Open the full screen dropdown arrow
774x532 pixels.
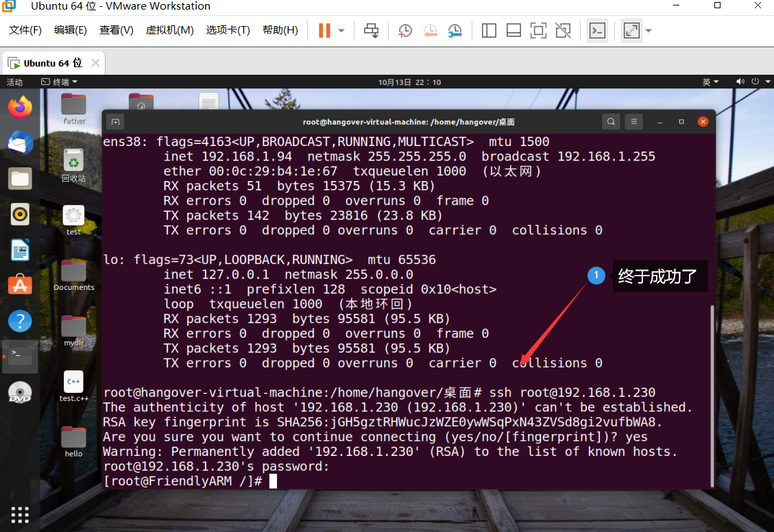[x=648, y=30]
